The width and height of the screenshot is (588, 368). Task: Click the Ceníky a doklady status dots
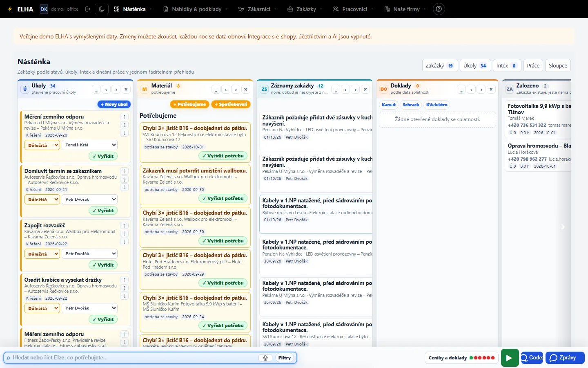point(482,358)
